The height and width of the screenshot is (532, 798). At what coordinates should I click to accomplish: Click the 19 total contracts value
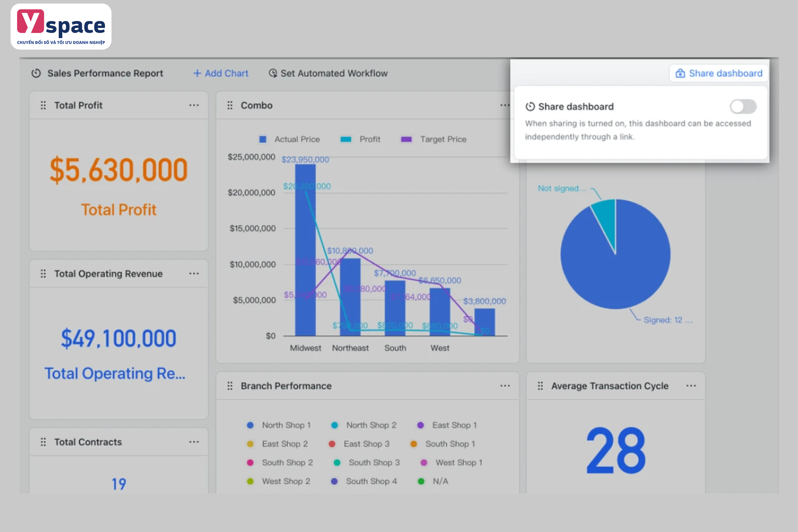pyautogui.click(x=119, y=484)
